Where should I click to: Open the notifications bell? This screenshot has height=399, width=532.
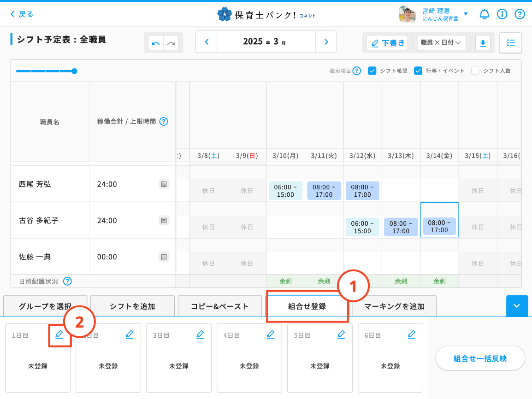click(484, 14)
